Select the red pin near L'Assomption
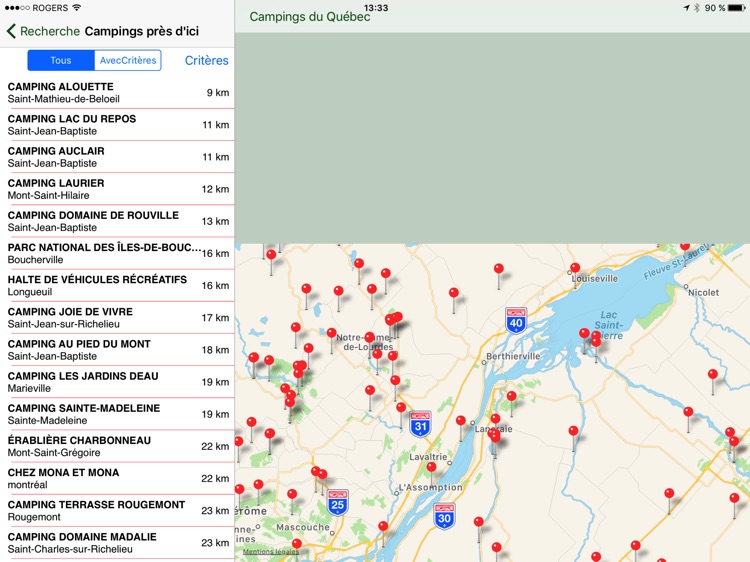This screenshot has height=562, width=750. click(x=431, y=467)
